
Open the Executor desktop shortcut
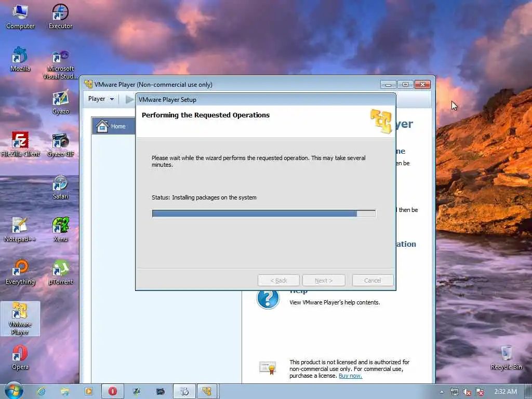tap(60, 17)
